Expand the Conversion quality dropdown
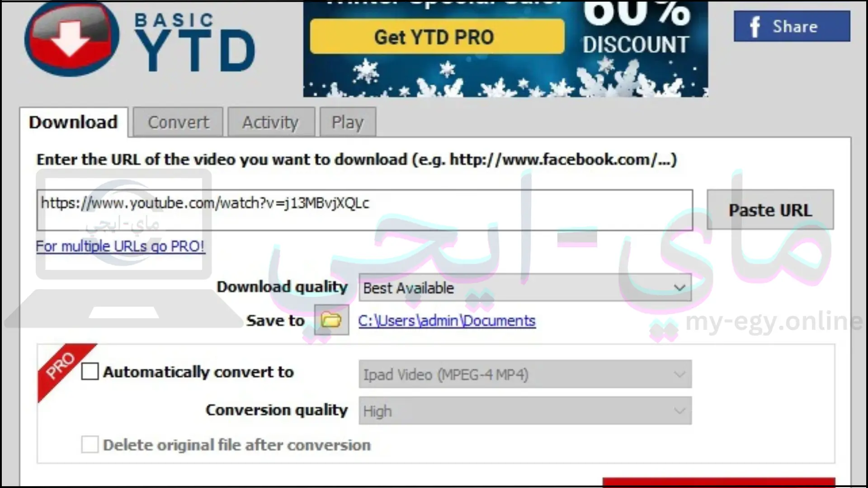This screenshot has width=868, height=488. click(679, 411)
